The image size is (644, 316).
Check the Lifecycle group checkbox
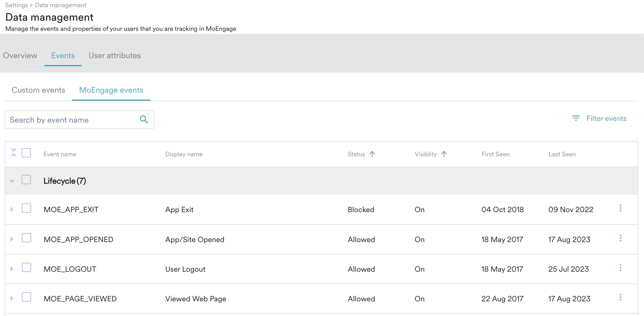(26, 180)
